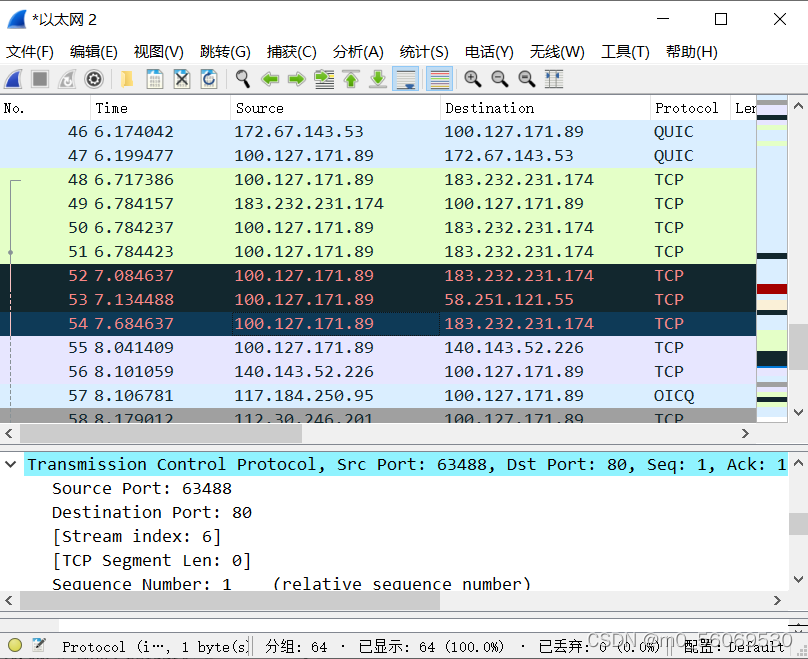Toggle auto-scroll during live capture
This screenshot has width=808, height=659.
[406, 79]
